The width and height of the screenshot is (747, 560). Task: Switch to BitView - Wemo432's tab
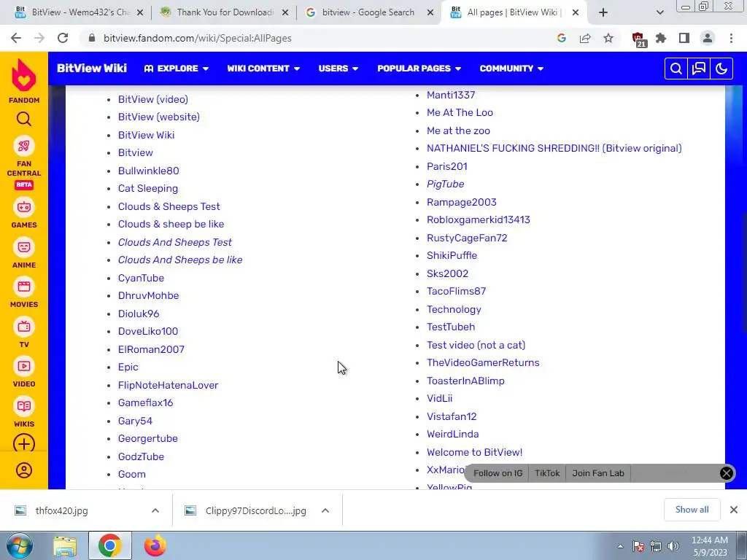click(x=79, y=12)
